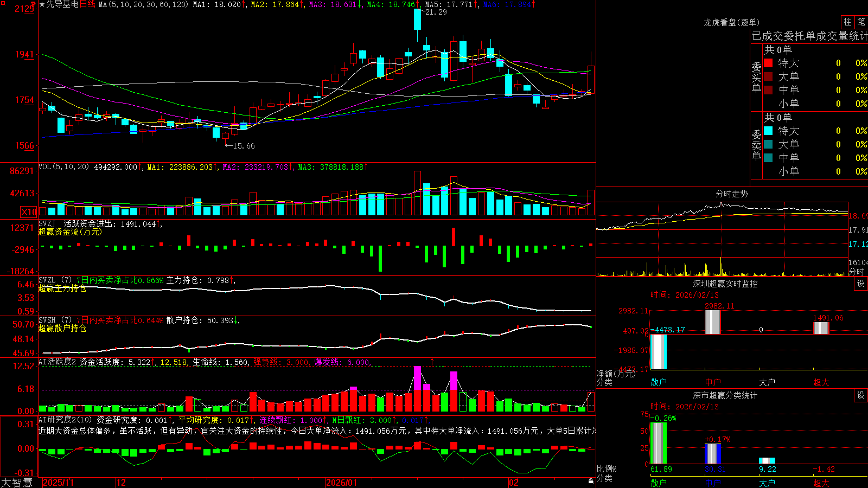This screenshot has height=488, width=868.
Task: Click the 龙虎看盘(逐单) panel title
Action: point(731,22)
